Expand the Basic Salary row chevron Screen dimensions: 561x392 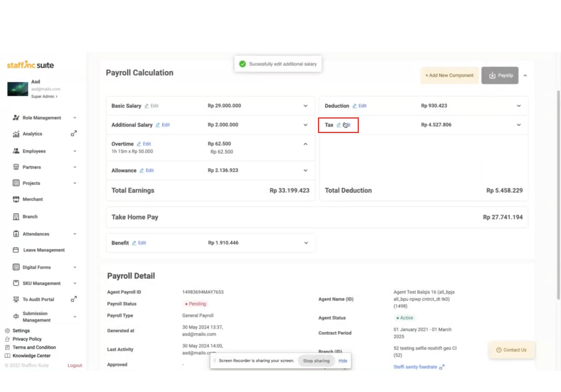305,106
